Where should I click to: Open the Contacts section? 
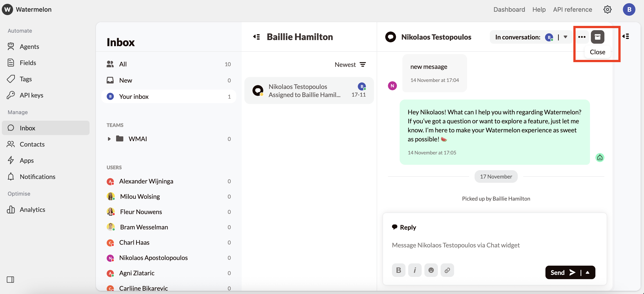32,144
